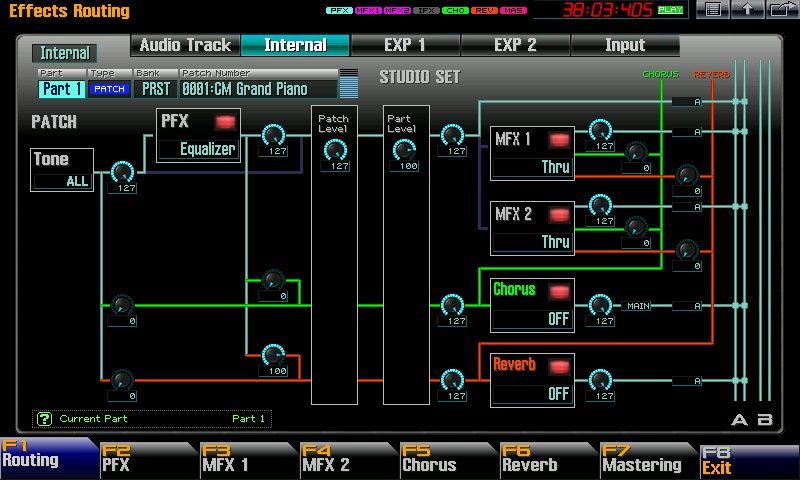
Task: Click the help question mark icon
Action: pyautogui.click(x=44, y=419)
